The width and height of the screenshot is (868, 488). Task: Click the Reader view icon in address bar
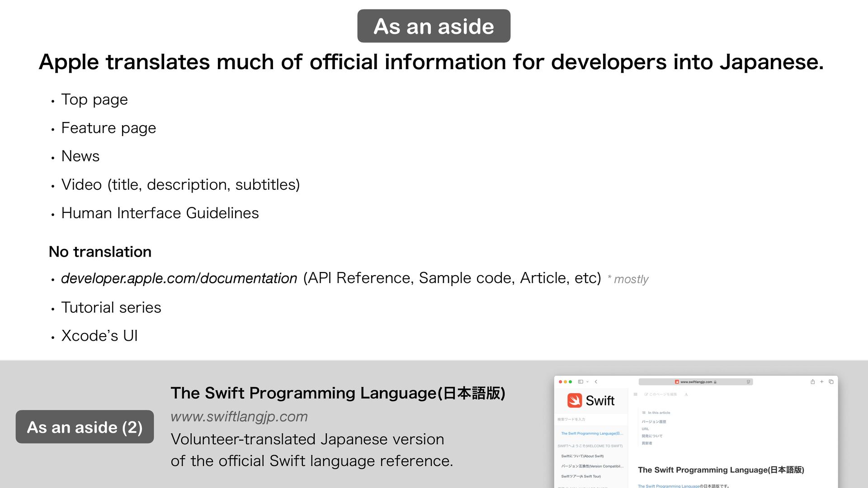click(748, 382)
